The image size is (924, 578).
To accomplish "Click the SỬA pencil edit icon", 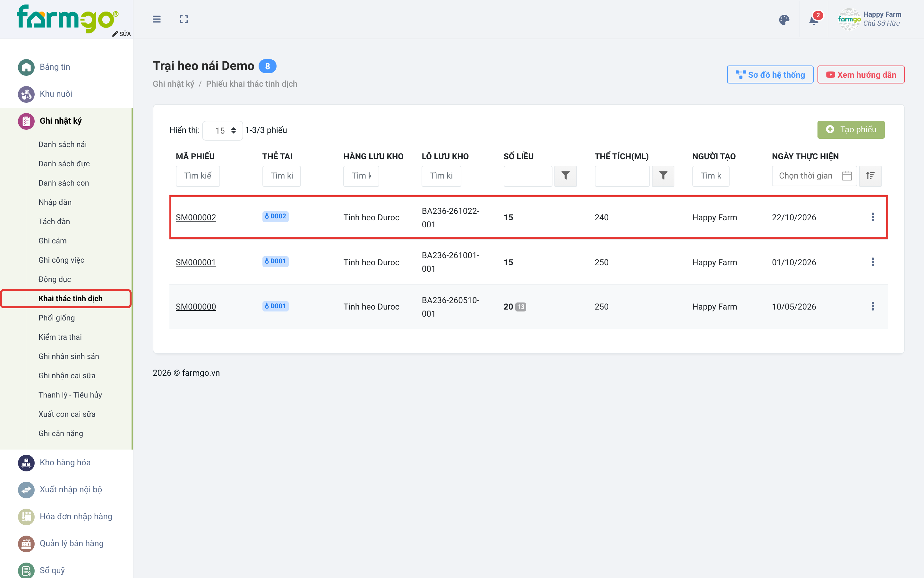I will (x=121, y=34).
